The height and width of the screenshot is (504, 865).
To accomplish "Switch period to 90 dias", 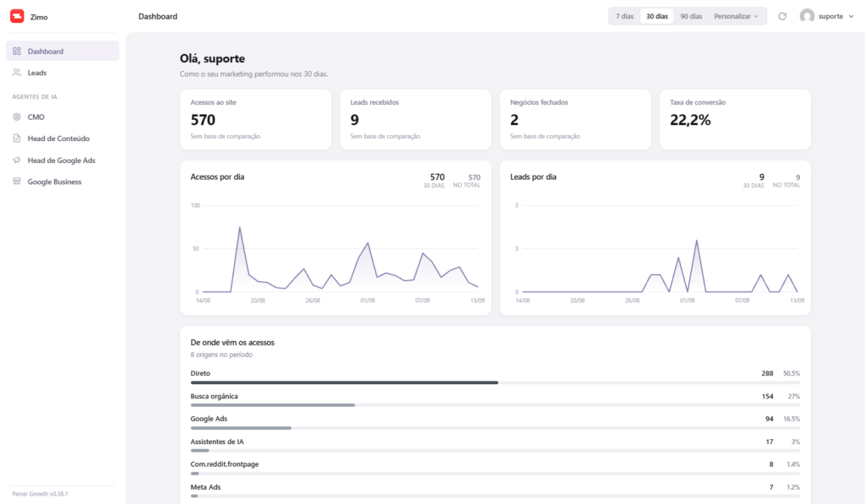I will click(691, 17).
